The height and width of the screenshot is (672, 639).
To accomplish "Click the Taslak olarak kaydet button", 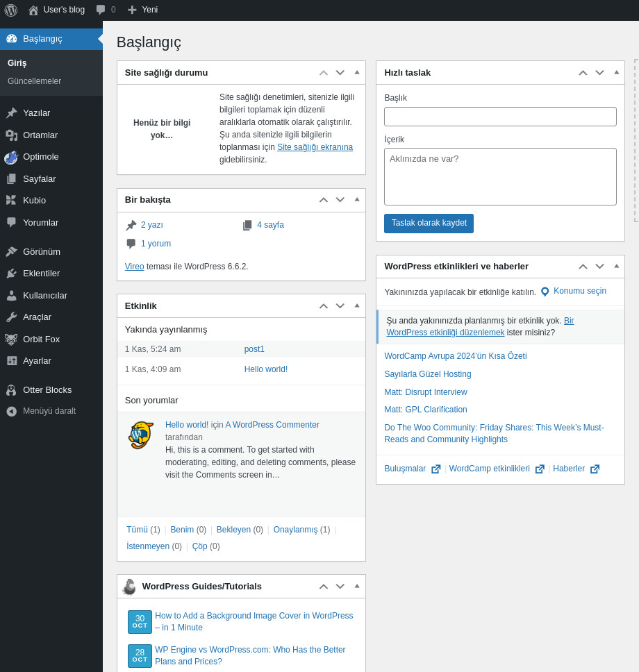I will pos(429,223).
